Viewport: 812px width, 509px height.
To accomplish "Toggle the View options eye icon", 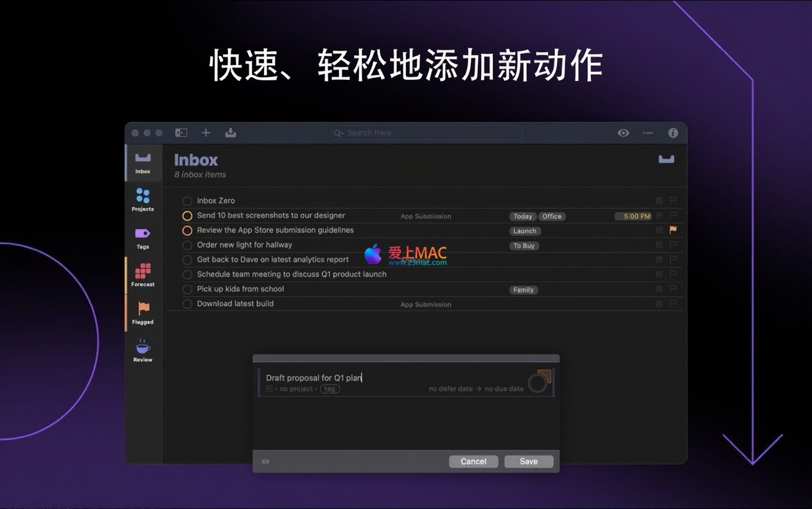I will click(x=623, y=132).
